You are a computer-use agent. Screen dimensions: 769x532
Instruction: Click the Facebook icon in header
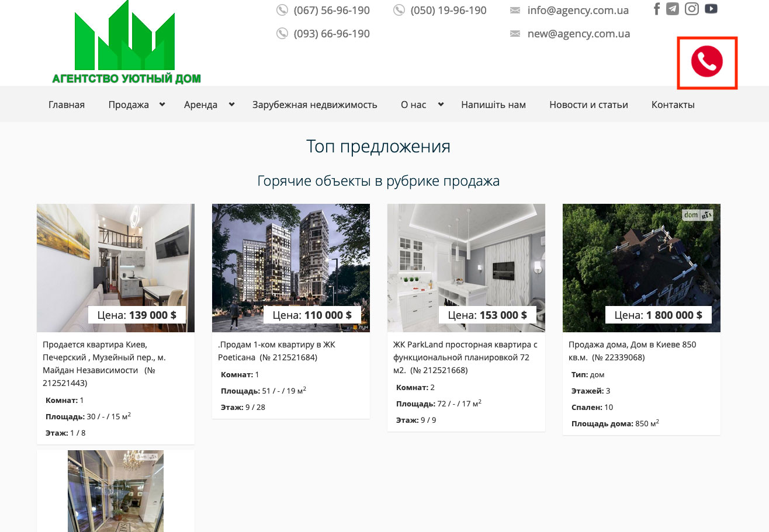657,9
